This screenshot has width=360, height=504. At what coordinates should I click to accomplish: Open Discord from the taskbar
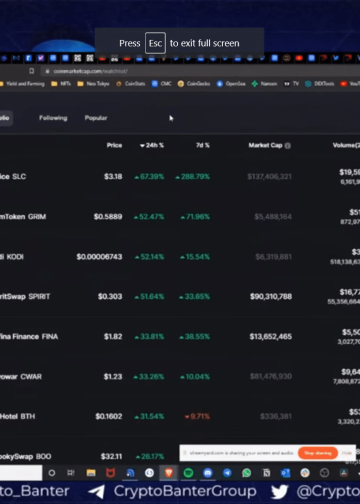pos(208,473)
